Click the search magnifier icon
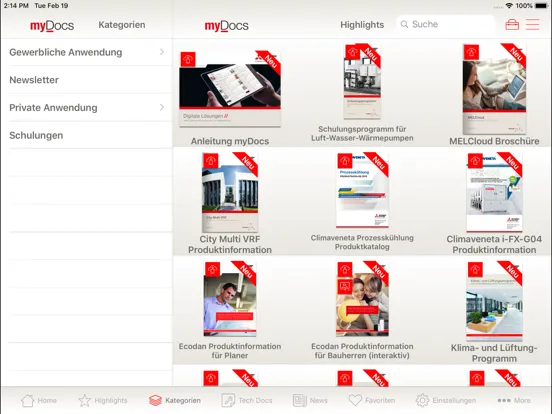Image resolution: width=552 pixels, height=414 pixels. click(404, 24)
